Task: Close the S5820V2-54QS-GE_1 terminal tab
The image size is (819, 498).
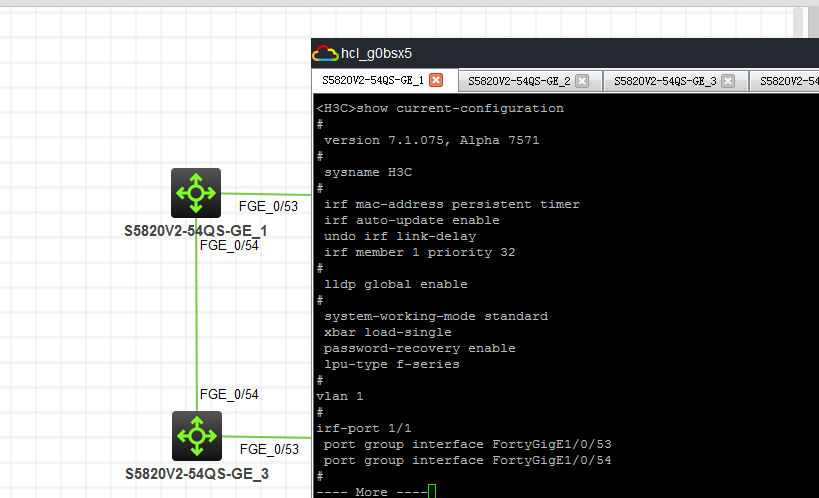Action: coord(436,80)
